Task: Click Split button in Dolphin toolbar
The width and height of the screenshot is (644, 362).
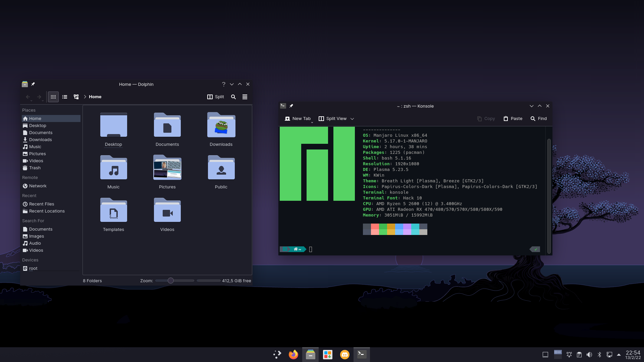Action: pyautogui.click(x=216, y=97)
